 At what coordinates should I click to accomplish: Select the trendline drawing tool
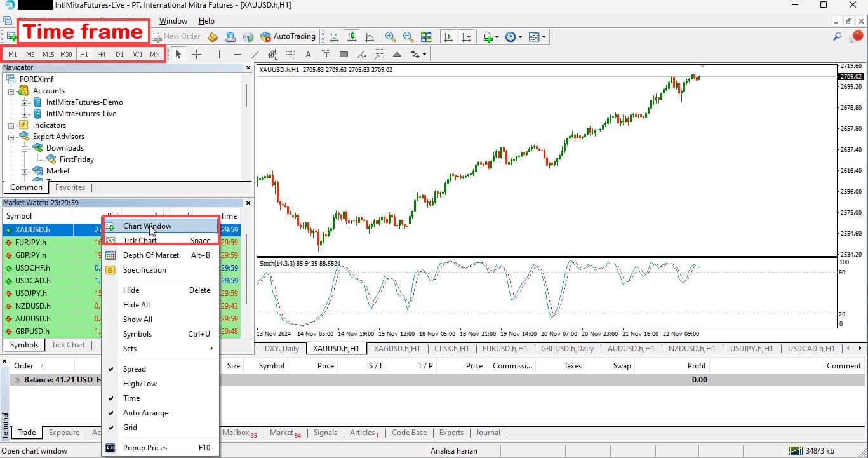(x=255, y=54)
